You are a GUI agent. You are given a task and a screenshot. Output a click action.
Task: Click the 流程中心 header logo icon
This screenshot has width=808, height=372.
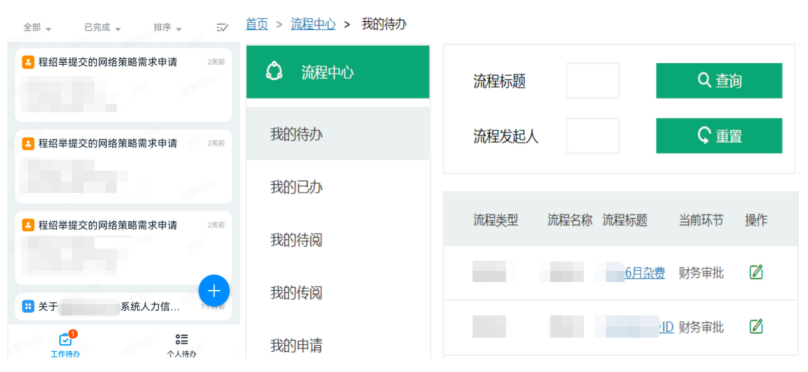[x=274, y=72]
